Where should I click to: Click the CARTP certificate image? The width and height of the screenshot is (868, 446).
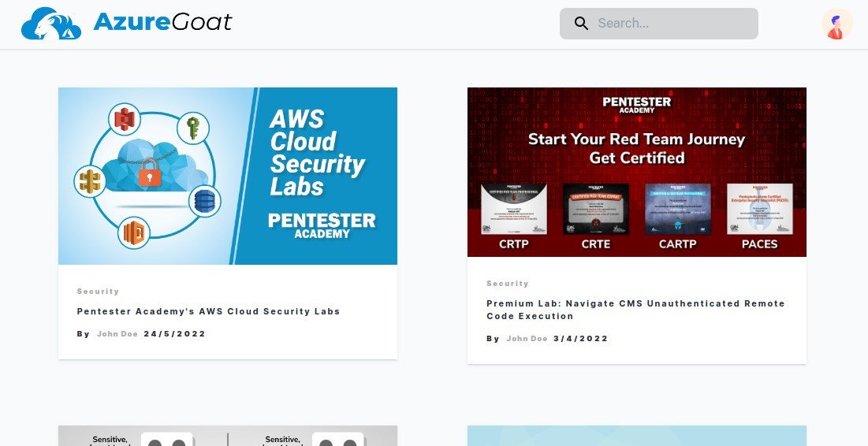coord(677,209)
